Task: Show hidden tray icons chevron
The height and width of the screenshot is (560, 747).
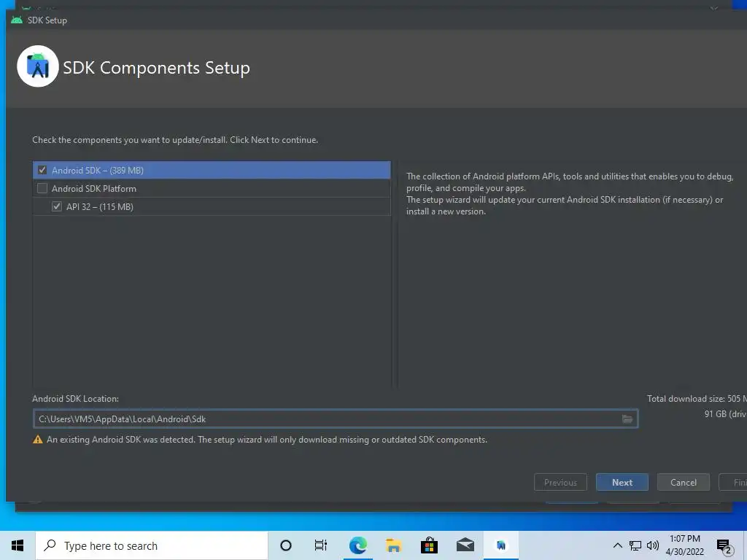Action: pos(617,545)
